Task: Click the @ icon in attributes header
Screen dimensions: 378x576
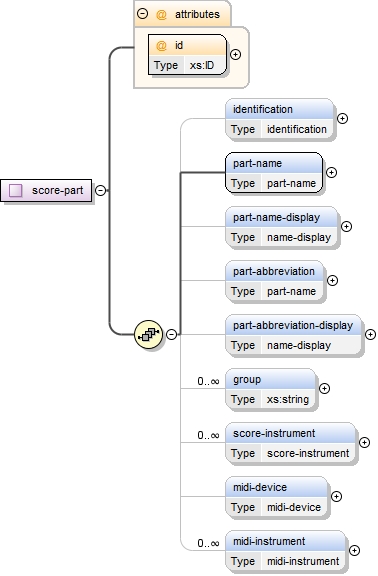Action: 161,14
